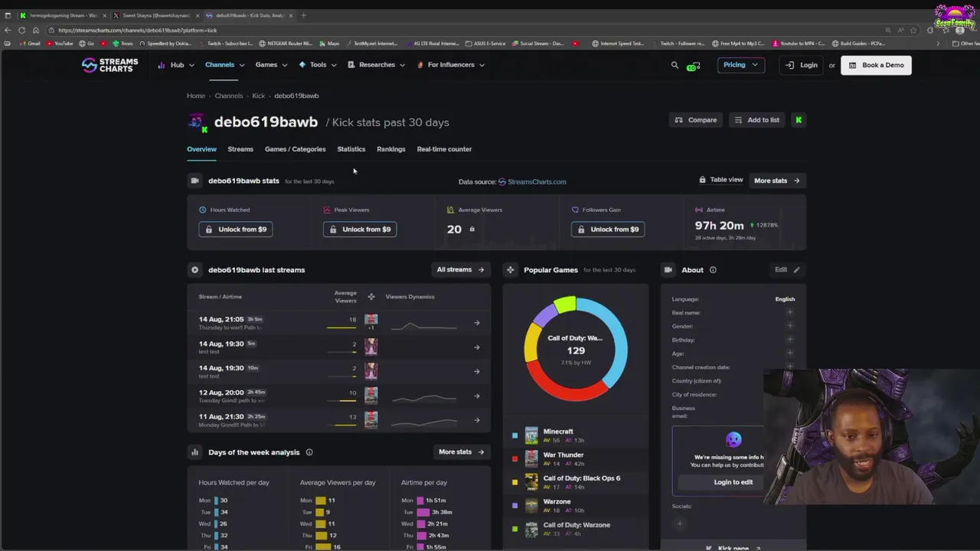980x551 pixels.
Task: Open the About info circle icon
Action: pyautogui.click(x=713, y=270)
